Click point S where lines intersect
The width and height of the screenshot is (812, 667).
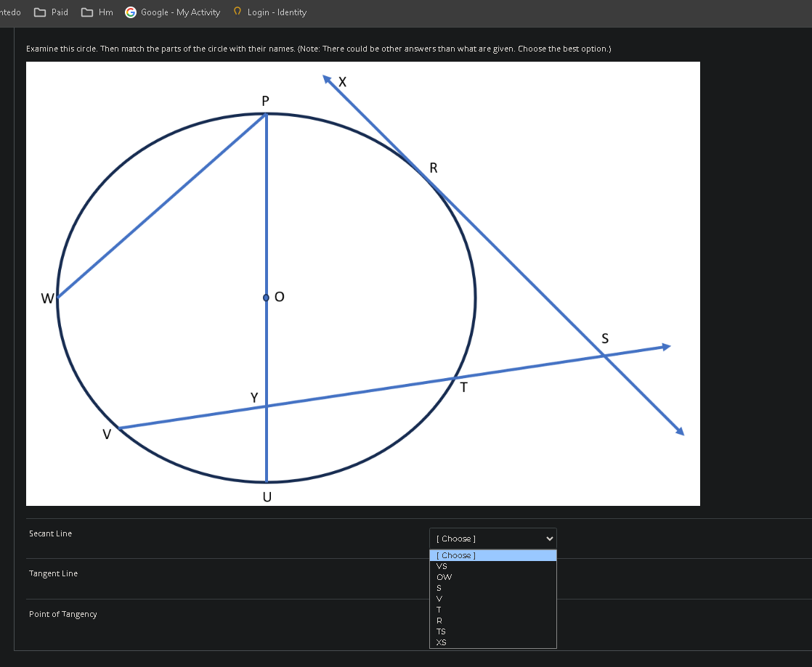[604, 355]
